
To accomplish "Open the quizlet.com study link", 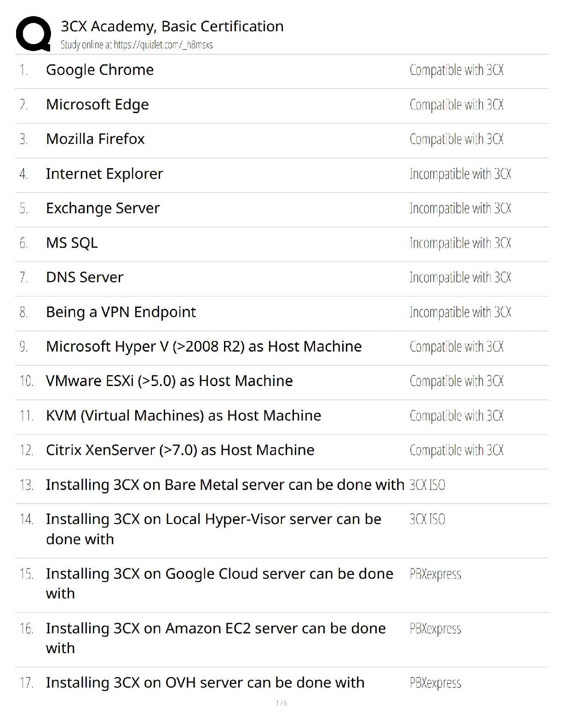I will tap(137, 45).
